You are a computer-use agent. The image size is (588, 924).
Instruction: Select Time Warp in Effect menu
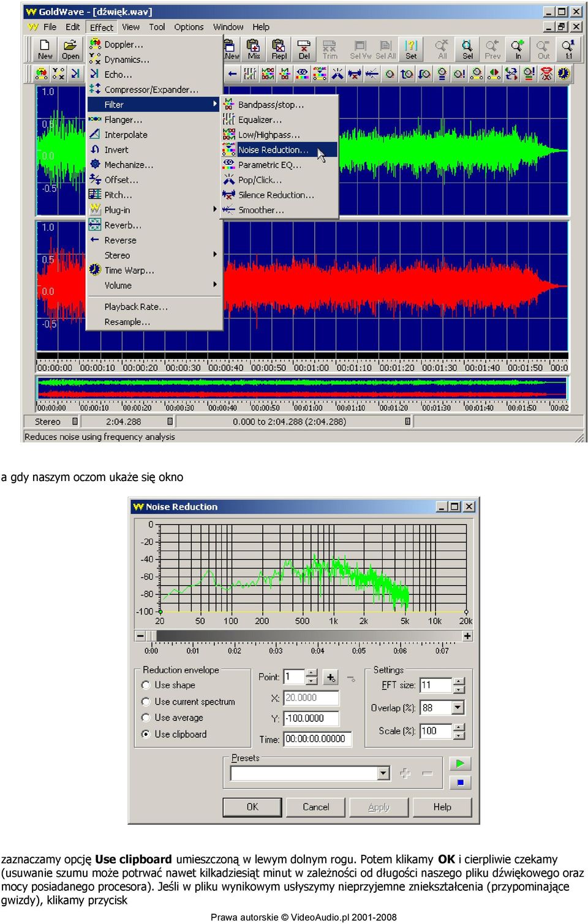(154, 270)
